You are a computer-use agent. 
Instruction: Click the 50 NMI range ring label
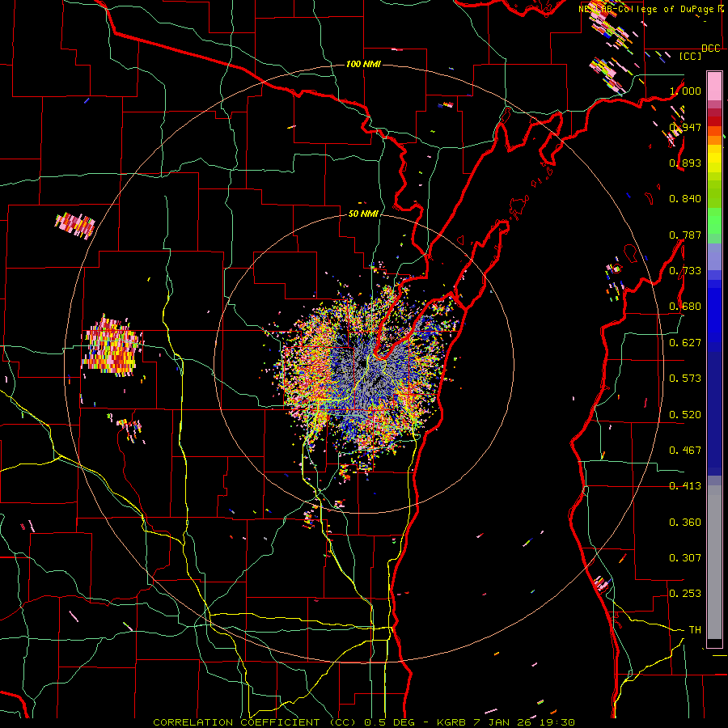(363, 214)
